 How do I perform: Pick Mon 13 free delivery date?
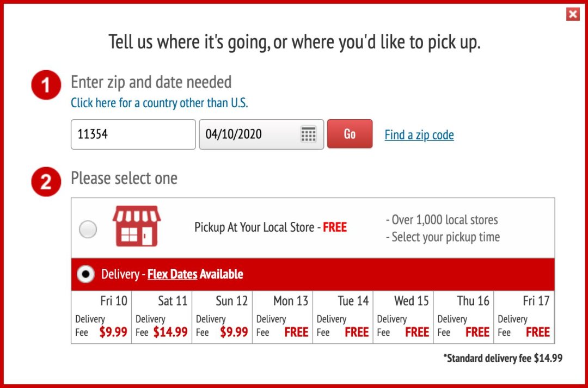pyautogui.click(x=283, y=317)
